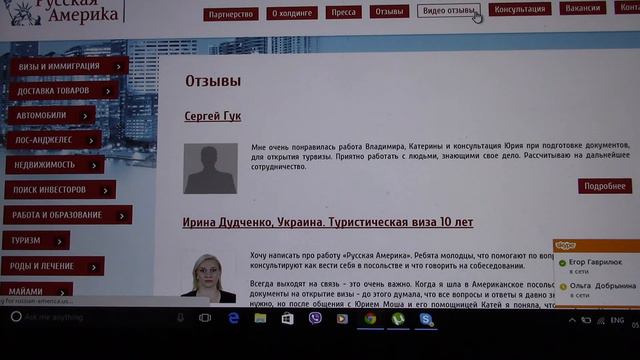Expand the Лос-Анджелес sidebar section

click(54, 140)
